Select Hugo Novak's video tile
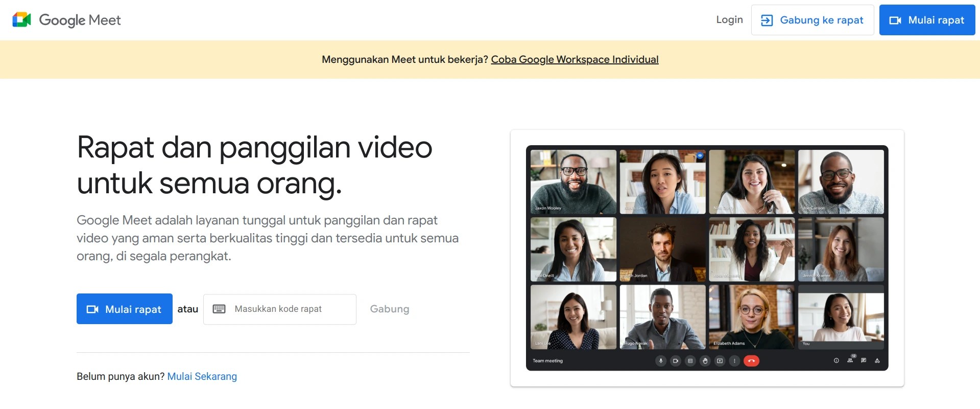Viewport: 980px width, 409px height. click(663, 317)
